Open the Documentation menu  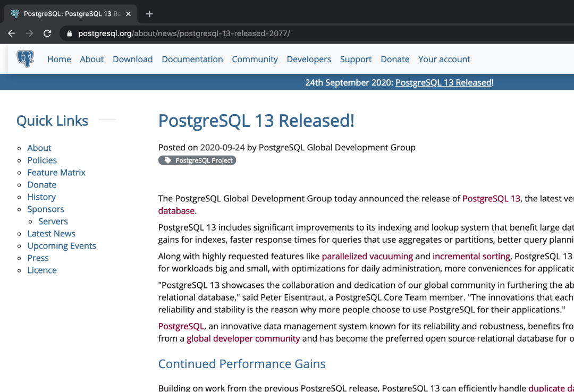[x=192, y=59]
